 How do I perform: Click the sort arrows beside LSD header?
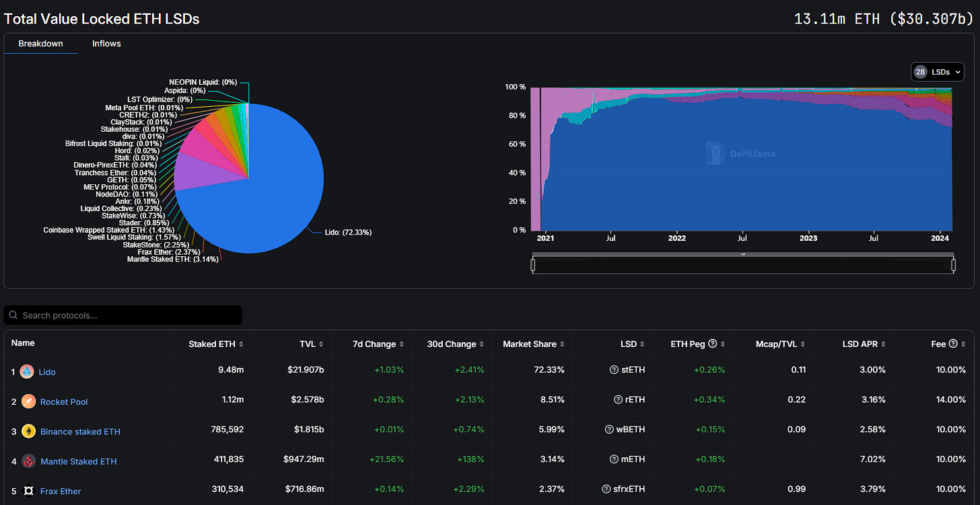pos(642,344)
